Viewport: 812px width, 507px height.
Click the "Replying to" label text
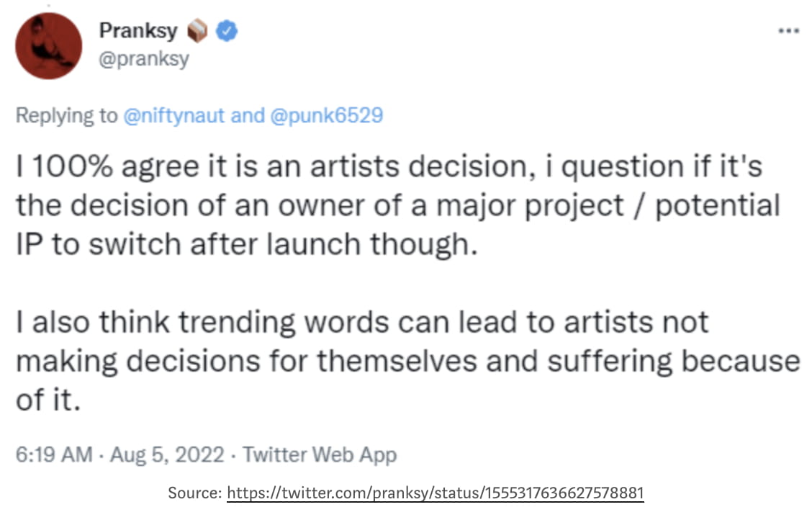click(66, 115)
